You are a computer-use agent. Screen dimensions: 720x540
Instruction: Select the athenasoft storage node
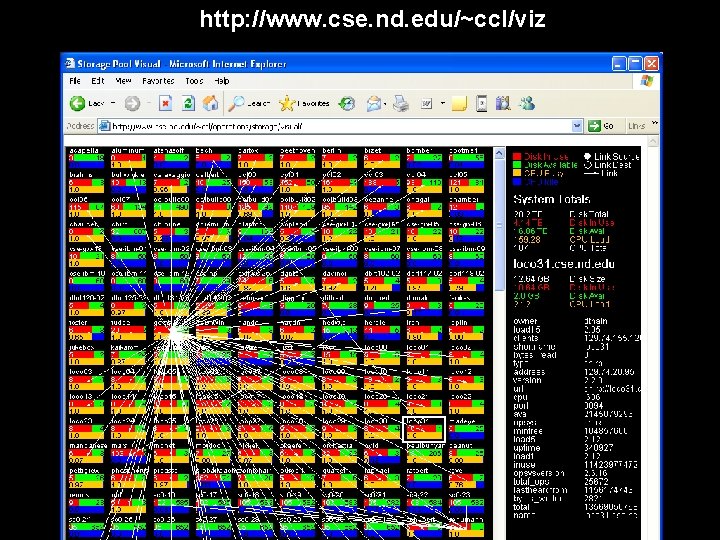pyautogui.click(x=171, y=158)
